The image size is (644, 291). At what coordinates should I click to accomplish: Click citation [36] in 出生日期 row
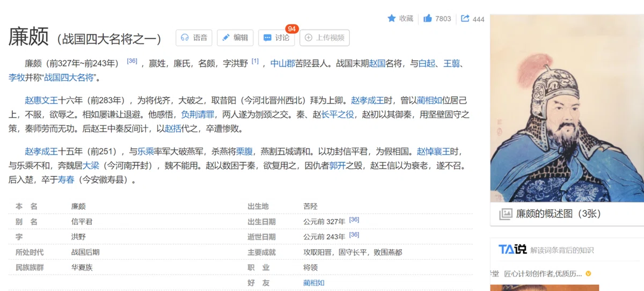click(x=354, y=220)
